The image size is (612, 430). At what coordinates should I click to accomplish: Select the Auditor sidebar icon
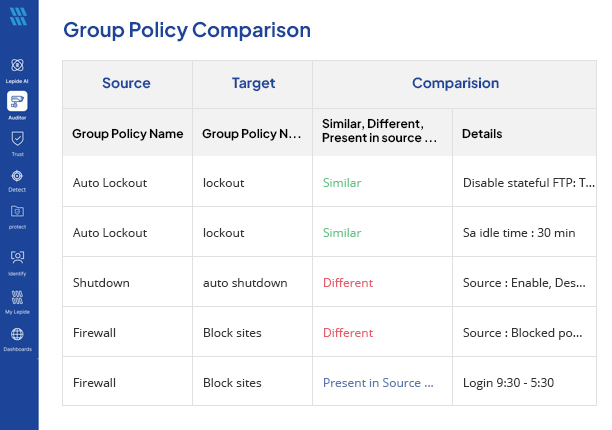(x=18, y=101)
